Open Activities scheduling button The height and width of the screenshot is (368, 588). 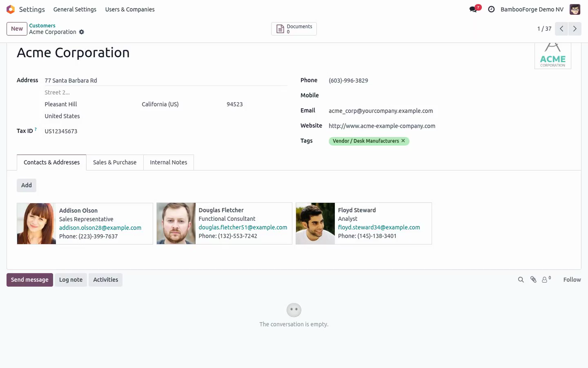(x=105, y=280)
